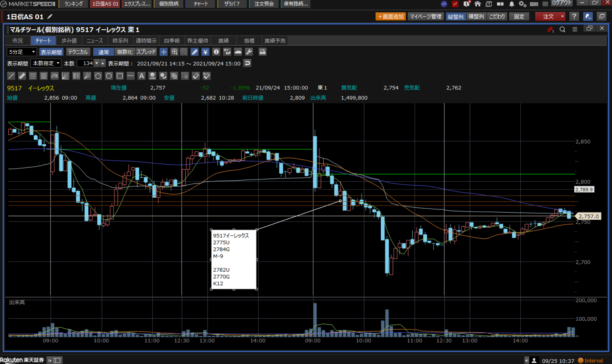
Task: Open the 5分足 timeframe dropdown
Action: tap(22, 52)
